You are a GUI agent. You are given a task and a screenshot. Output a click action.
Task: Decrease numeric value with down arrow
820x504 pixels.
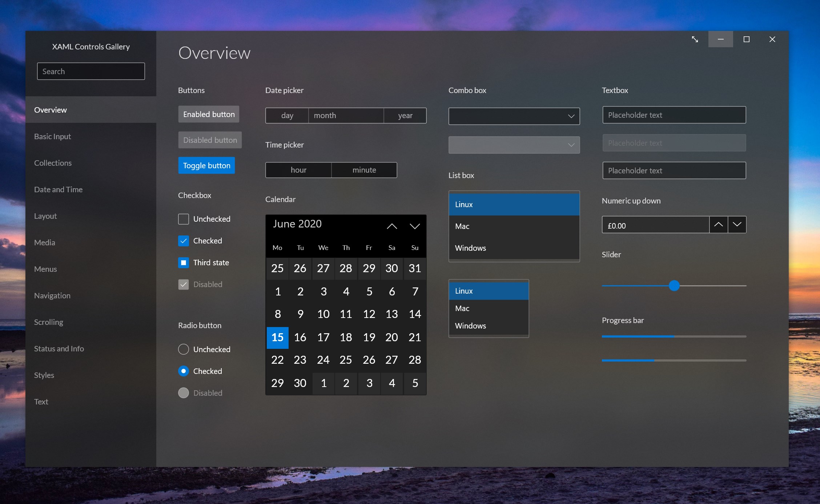(x=737, y=225)
